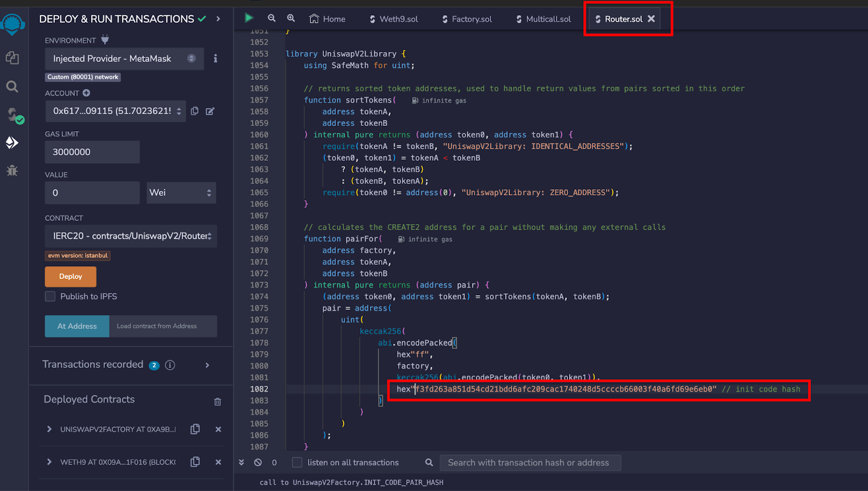Expand the Transactions recorded section

pyautogui.click(x=207, y=365)
